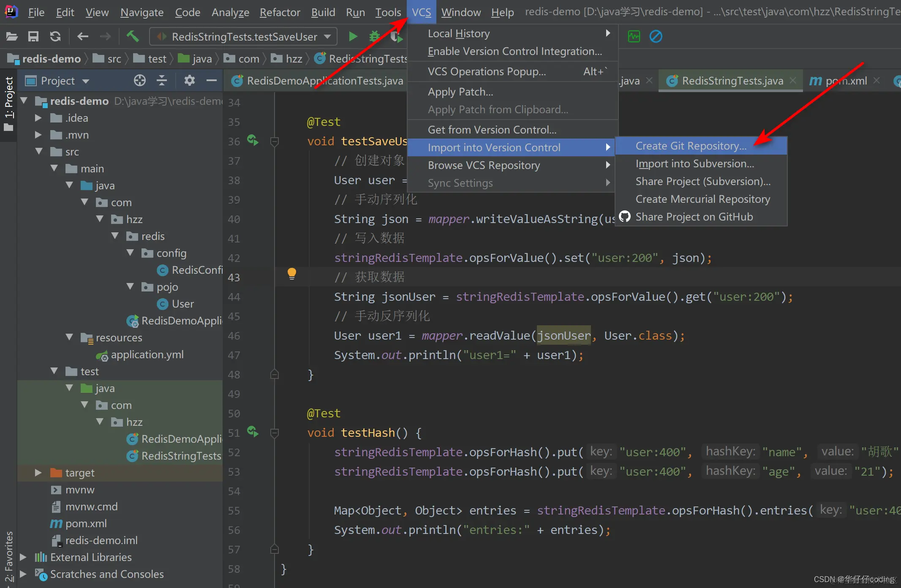The width and height of the screenshot is (901, 588).
Task: Close the pom.xml editor tab
Action: click(877, 80)
